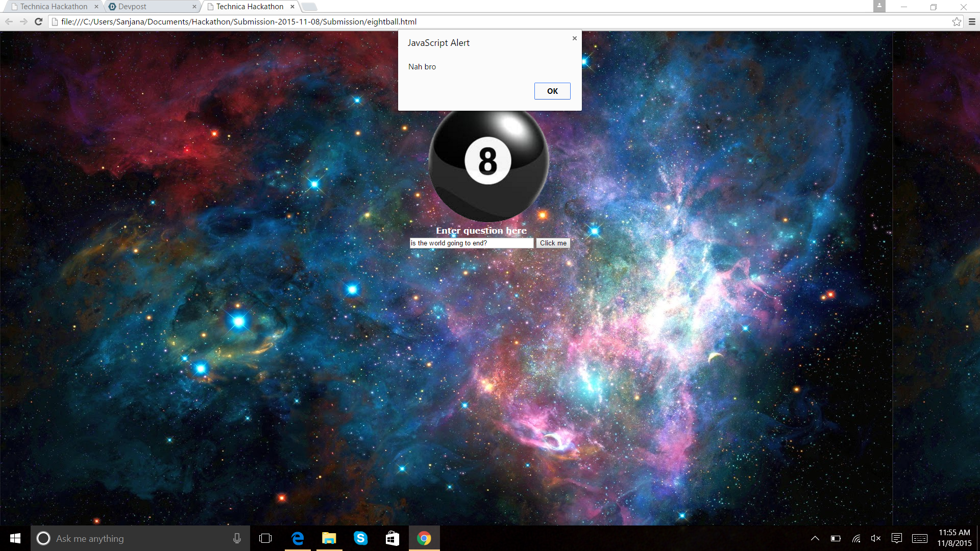Open Windows Store from taskbar
Image resolution: width=980 pixels, height=551 pixels.
tap(392, 538)
